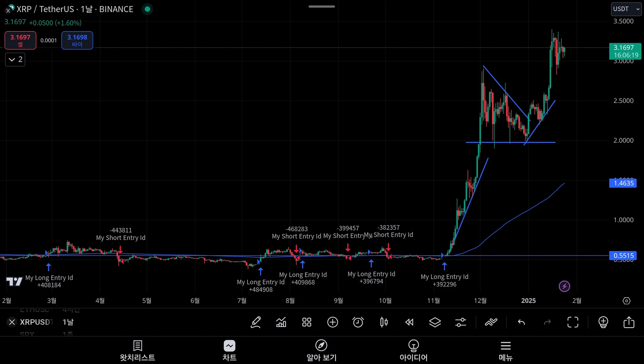Redo the chart action

pos(547,322)
